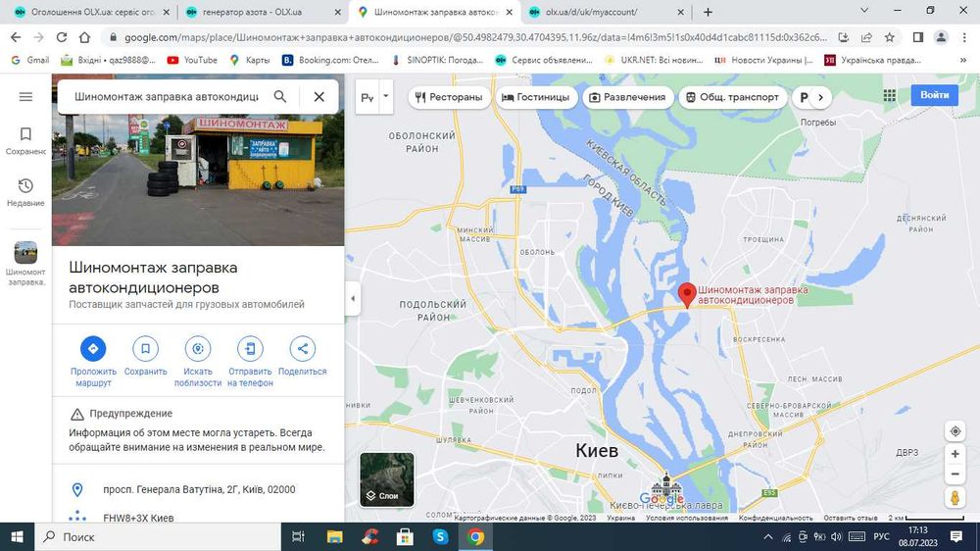Click the share page icon in address bar
Image resolution: width=980 pixels, height=551 pixels.
point(866,37)
